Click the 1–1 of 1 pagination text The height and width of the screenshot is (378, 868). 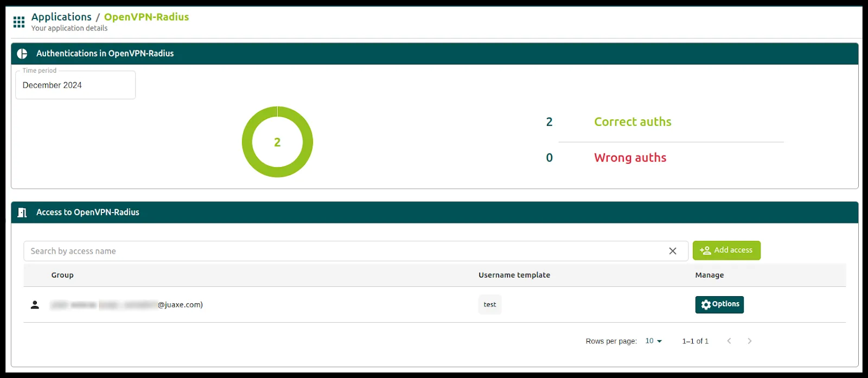(695, 341)
